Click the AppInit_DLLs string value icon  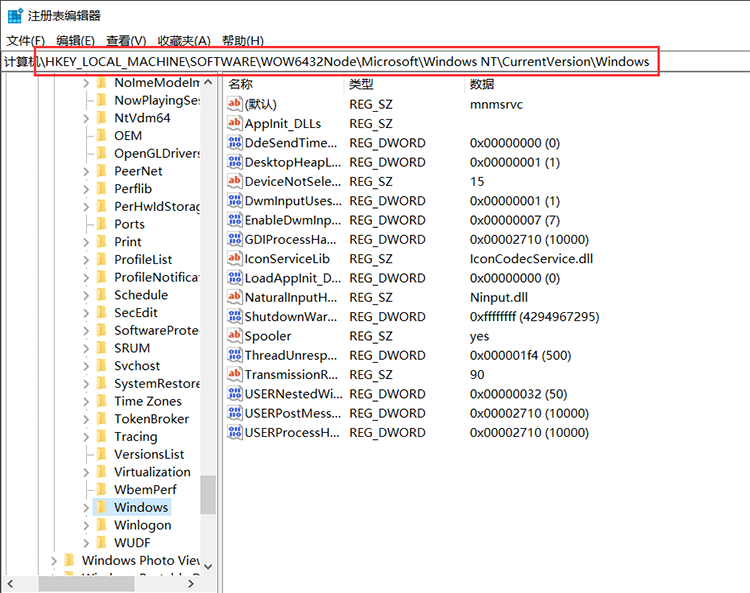(235, 124)
